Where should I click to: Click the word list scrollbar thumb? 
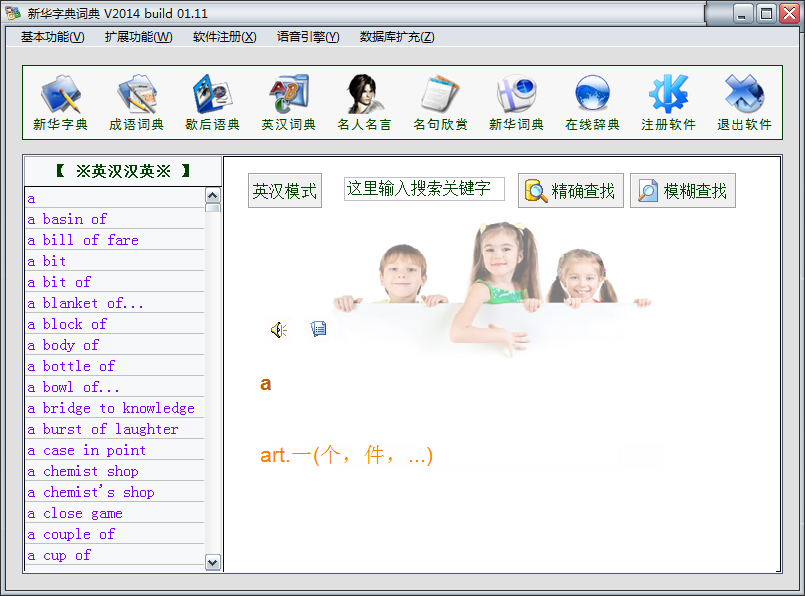pos(213,207)
